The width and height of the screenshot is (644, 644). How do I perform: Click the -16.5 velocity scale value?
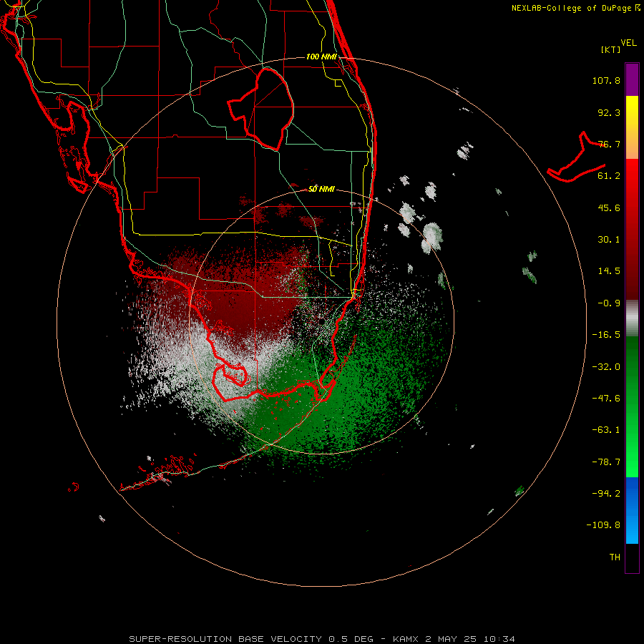tap(606, 335)
